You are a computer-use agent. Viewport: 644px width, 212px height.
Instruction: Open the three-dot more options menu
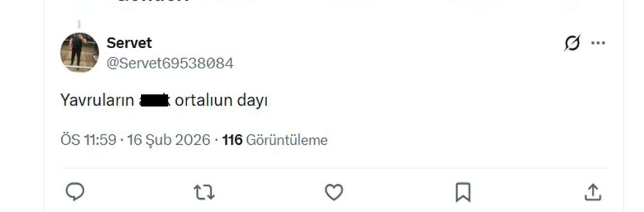point(598,43)
